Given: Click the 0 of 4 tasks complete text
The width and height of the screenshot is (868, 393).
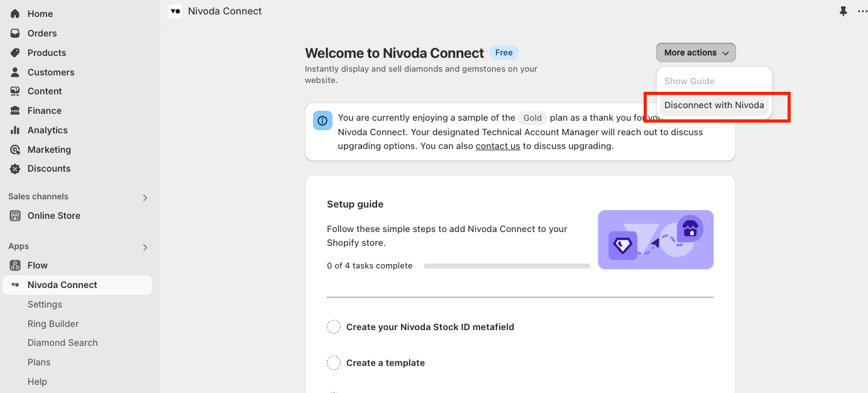Looking at the screenshot, I should click(370, 266).
